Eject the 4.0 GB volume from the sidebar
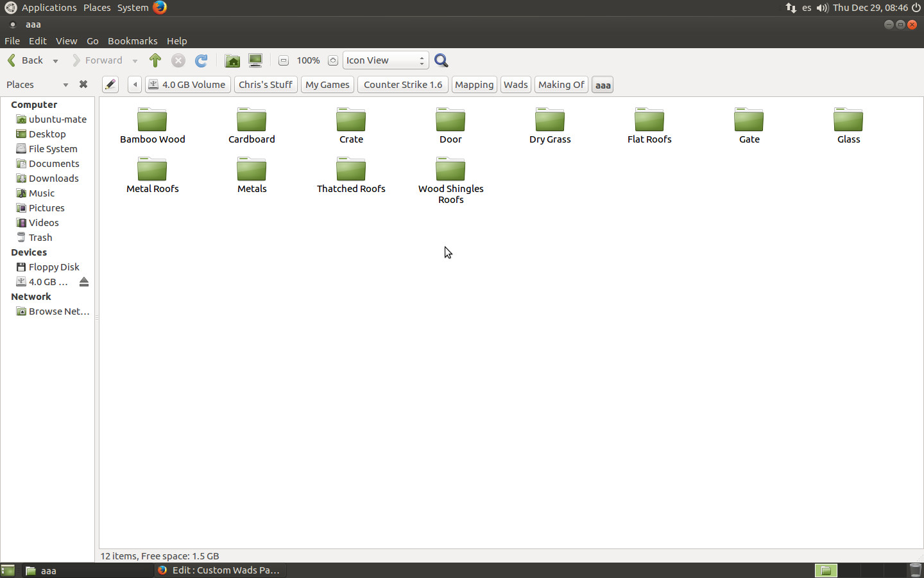This screenshot has height=578, width=924. tap(84, 281)
